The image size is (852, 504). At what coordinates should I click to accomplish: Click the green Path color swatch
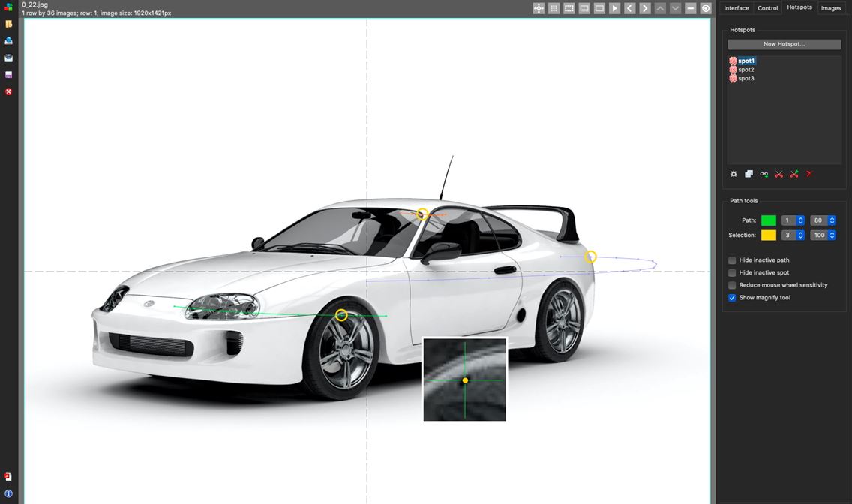pyautogui.click(x=769, y=220)
